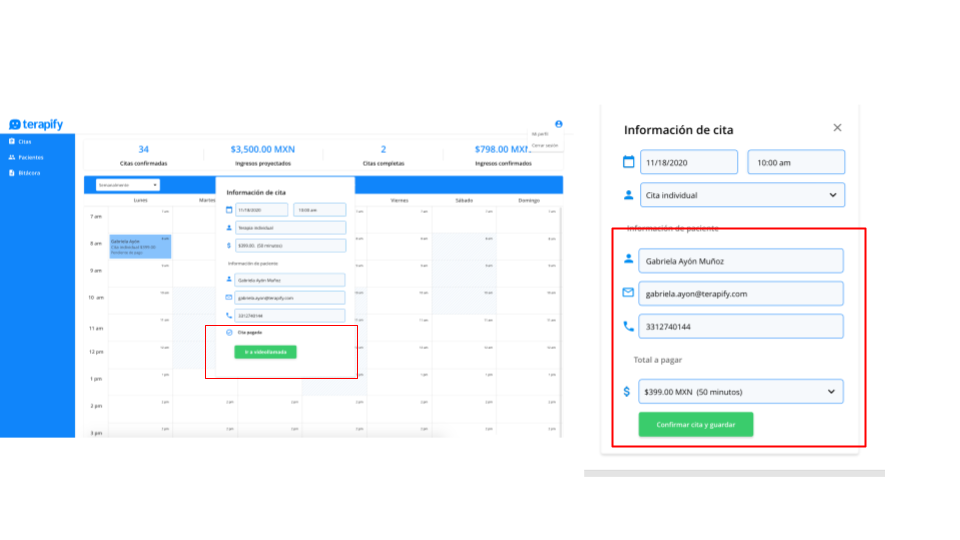Image resolution: width=960 pixels, height=540 pixels.
Task: Select the Lunes column header
Action: (141, 200)
